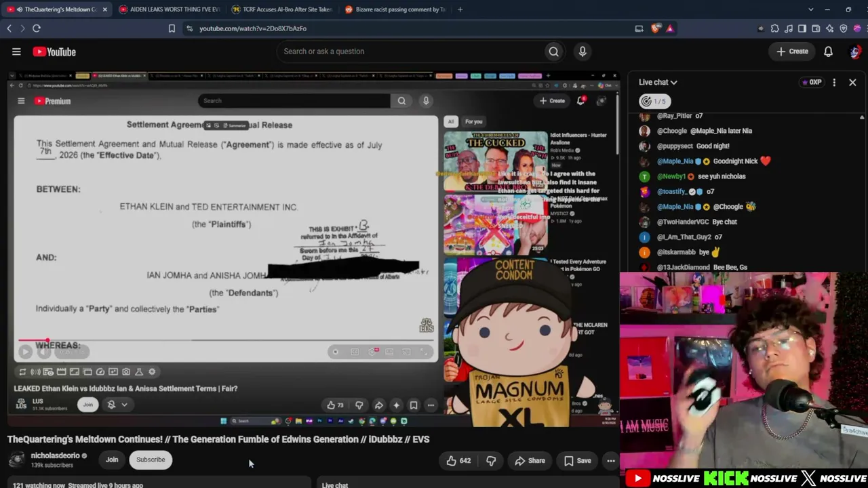
Task: Open the browser tab search chevron
Action: click(x=810, y=9)
